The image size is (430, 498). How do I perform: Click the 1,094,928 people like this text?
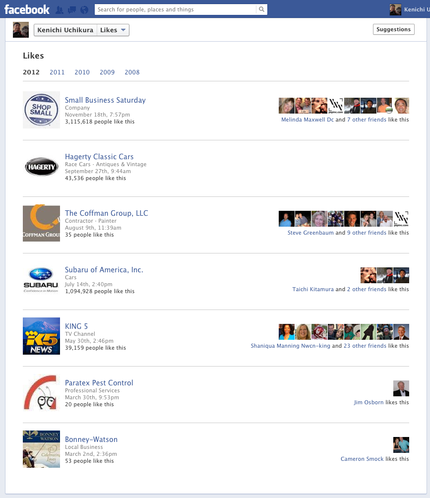pyautogui.click(x=100, y=291)
